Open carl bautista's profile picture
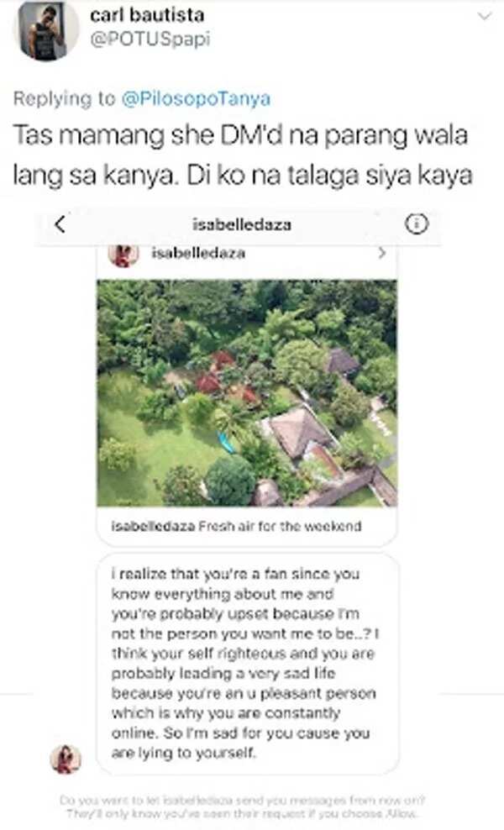 pos(46,29)
